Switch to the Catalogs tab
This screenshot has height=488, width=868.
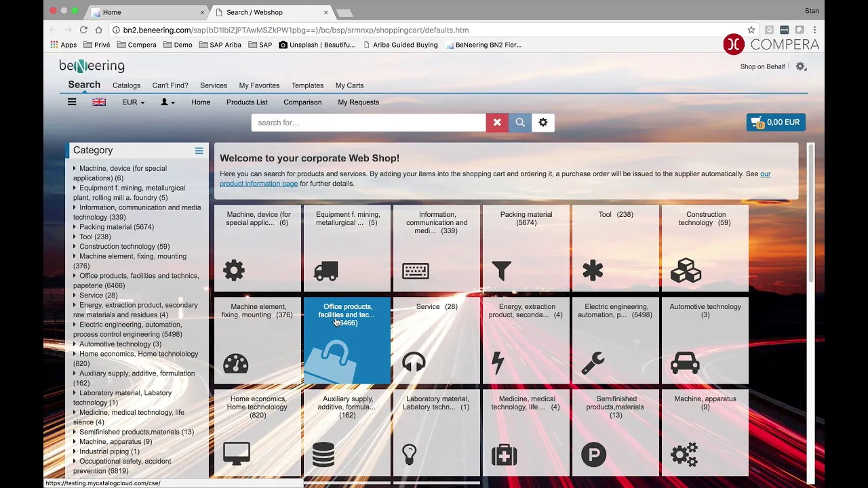pyautogui.click(x=126, y=85)
